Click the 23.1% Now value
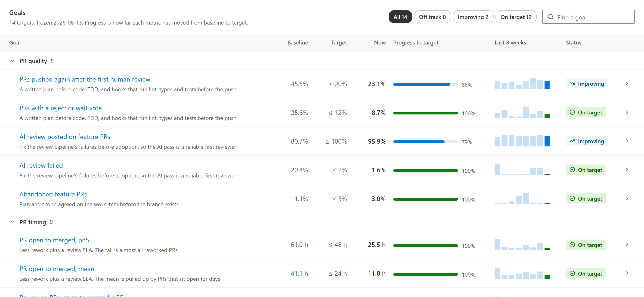Viewport: 644px width, 297px height. [x=377, y=84]
